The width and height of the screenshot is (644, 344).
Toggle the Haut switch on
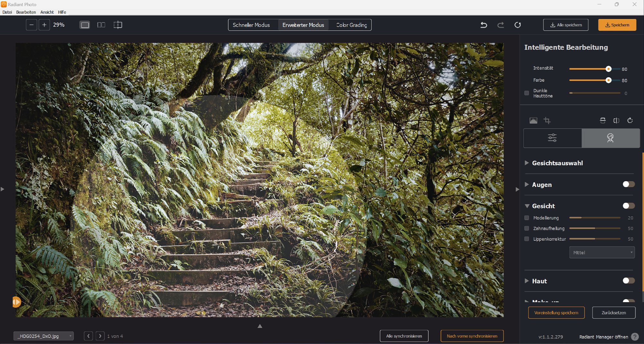coord(629,281)
